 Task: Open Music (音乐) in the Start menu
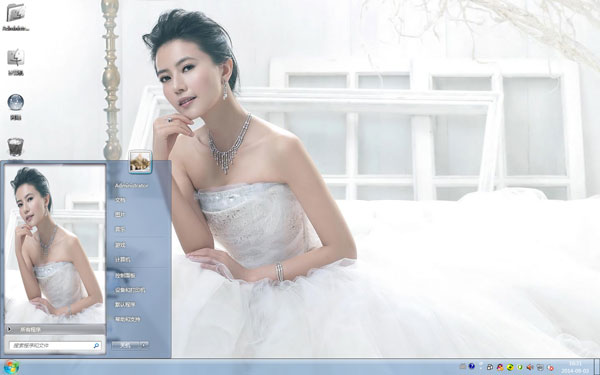tap(120, 230)
